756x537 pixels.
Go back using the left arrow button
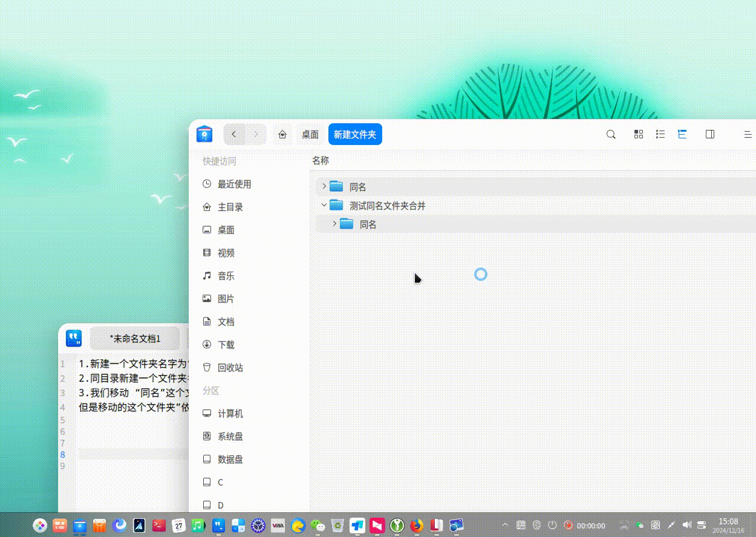[234, 134]
